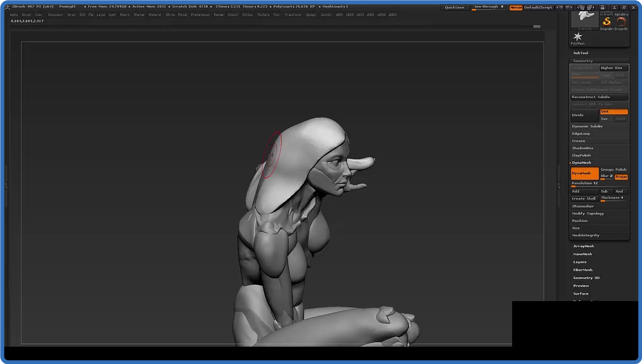Select the PolyMesh star tool icon
Screen dimensions: 642x364
point(578,38)
